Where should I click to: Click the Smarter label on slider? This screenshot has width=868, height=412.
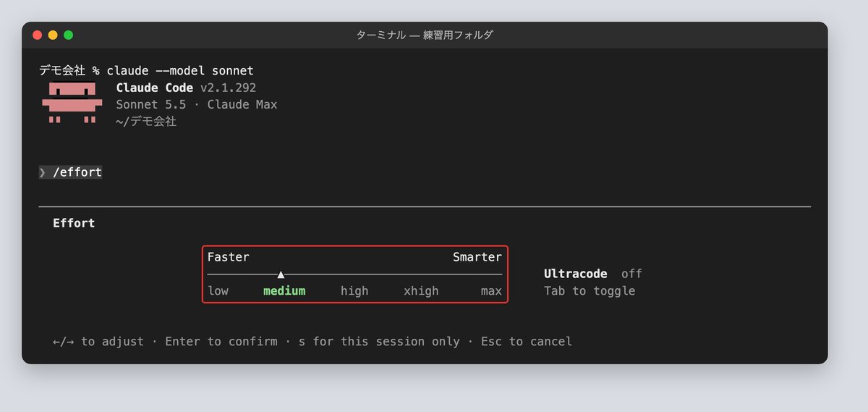tap(477, 257)
